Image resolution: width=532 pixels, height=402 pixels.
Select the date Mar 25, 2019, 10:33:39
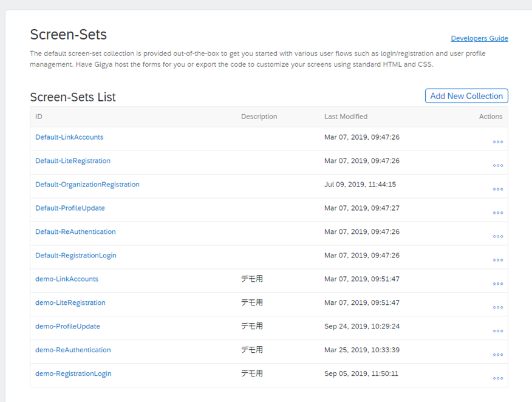pos(362,350)
